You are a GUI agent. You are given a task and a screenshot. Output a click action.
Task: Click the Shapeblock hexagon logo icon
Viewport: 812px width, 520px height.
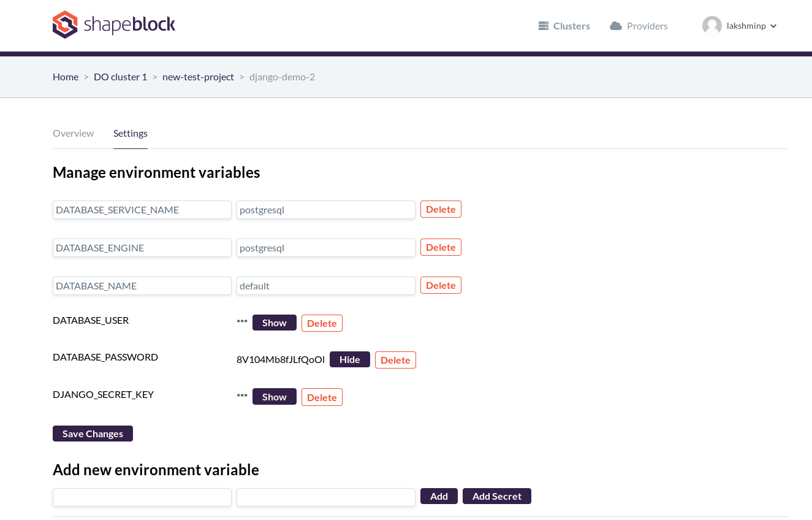tap(65, 25)
